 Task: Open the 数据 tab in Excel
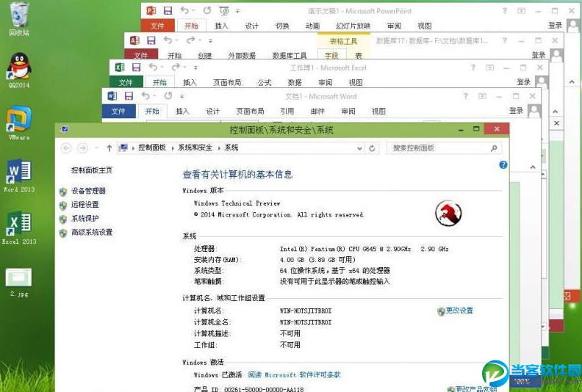295,82
